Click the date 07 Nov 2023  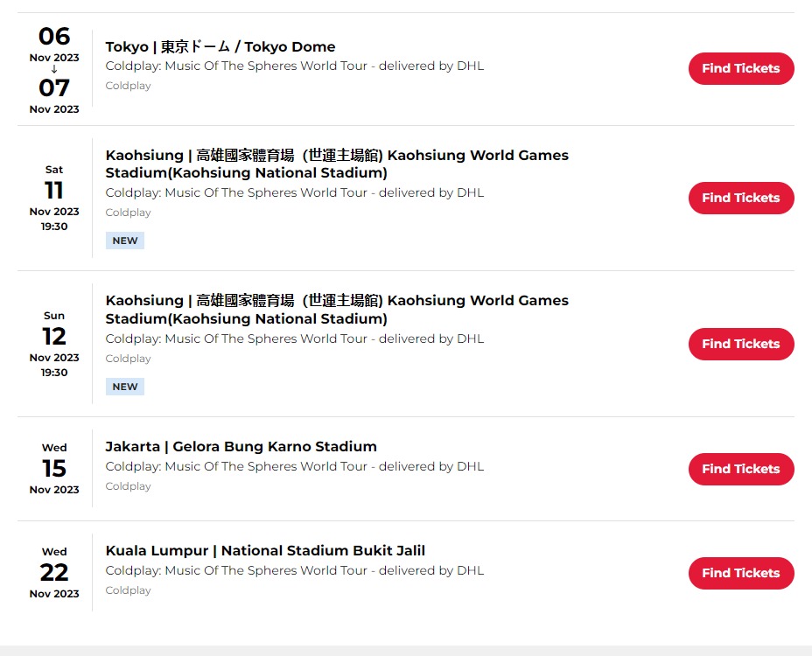tap(54, 96)
